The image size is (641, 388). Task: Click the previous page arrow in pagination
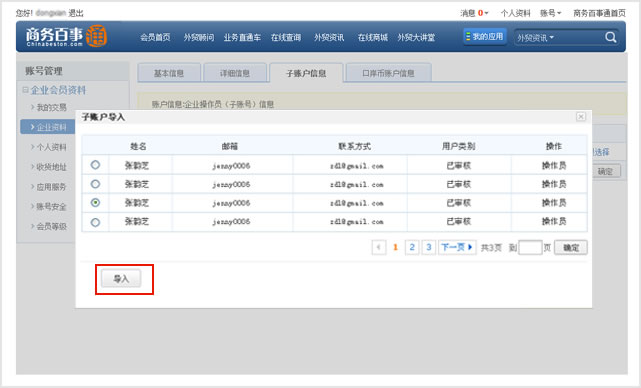[379, 247]
